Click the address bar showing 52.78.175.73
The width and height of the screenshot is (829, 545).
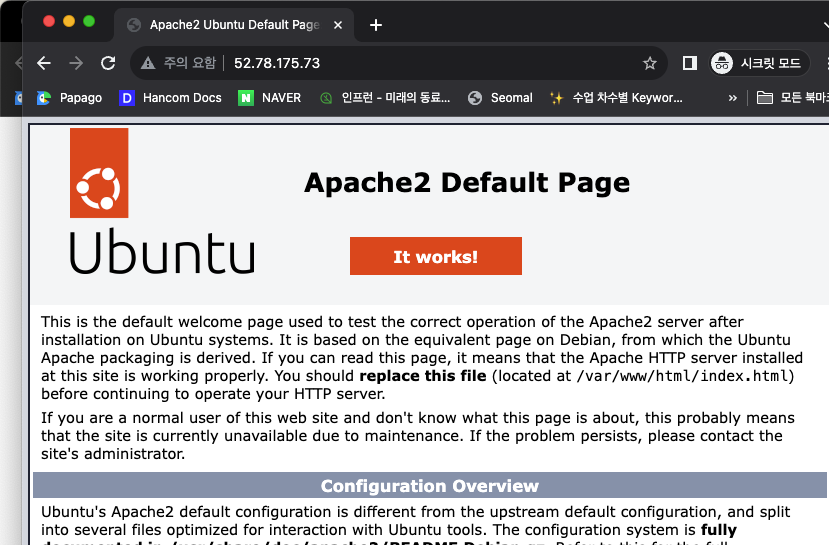[x=400, y=63]
